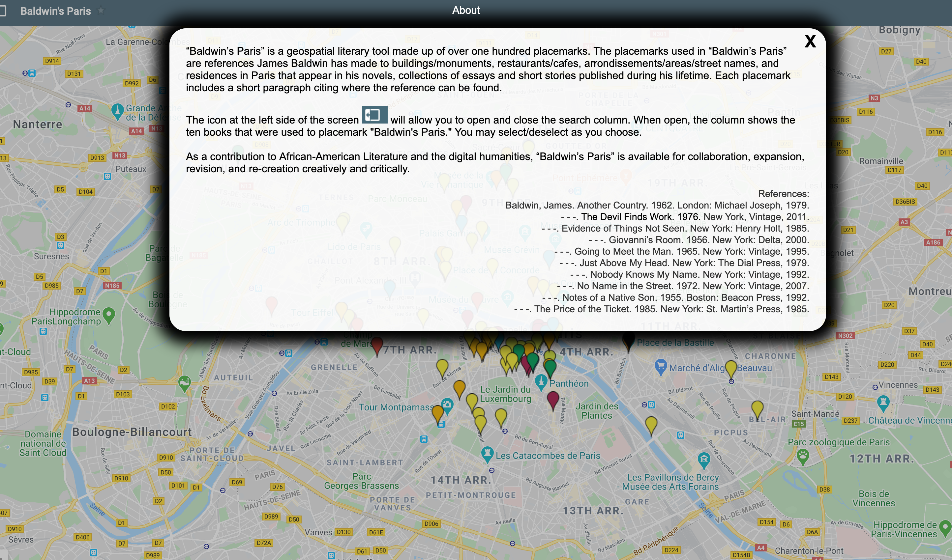This screenshot has width=952, height=560.
Task: Click the green stadium icon near Bd Exelmans
Action: (184, 384)
